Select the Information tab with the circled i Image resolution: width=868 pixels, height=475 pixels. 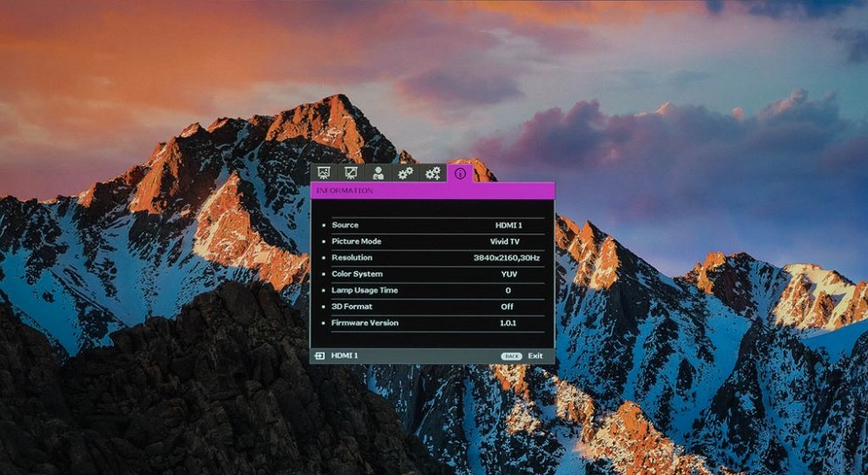460,174
